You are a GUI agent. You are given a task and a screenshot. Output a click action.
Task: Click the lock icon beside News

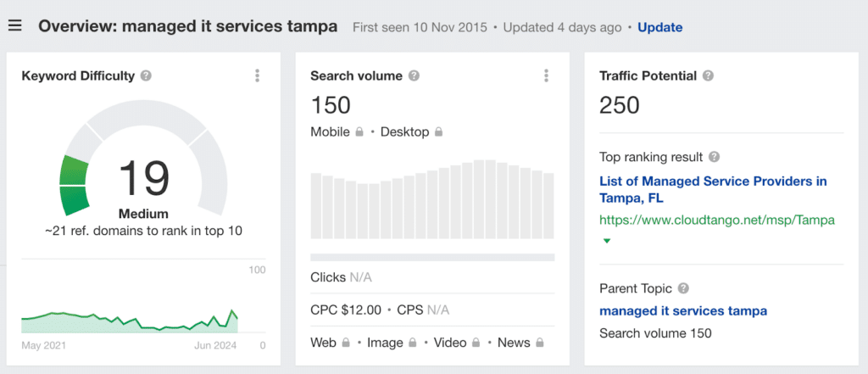point(540,343)
